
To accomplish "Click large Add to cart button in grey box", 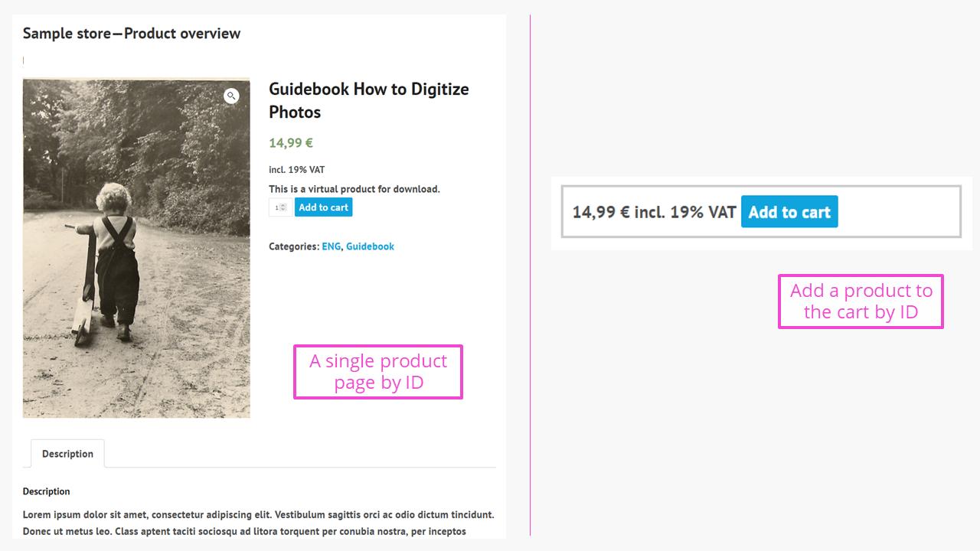I will tap(789, 212).
